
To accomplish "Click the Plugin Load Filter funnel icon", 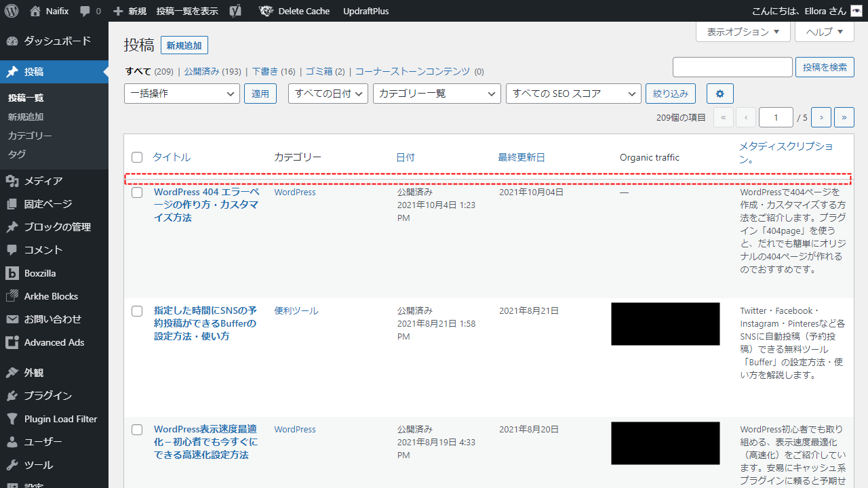I will (12, 419).
